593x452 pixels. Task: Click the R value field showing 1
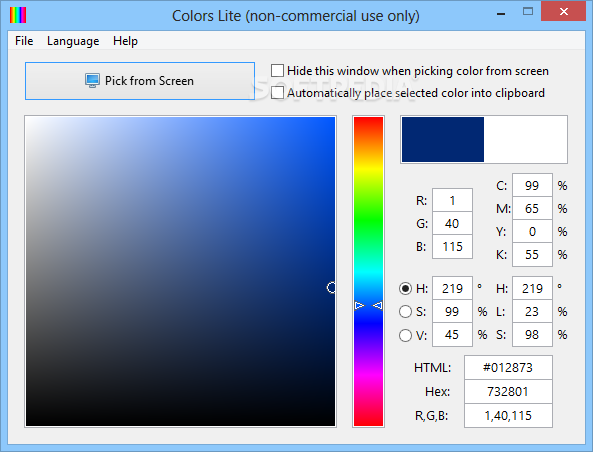(452, 200)
